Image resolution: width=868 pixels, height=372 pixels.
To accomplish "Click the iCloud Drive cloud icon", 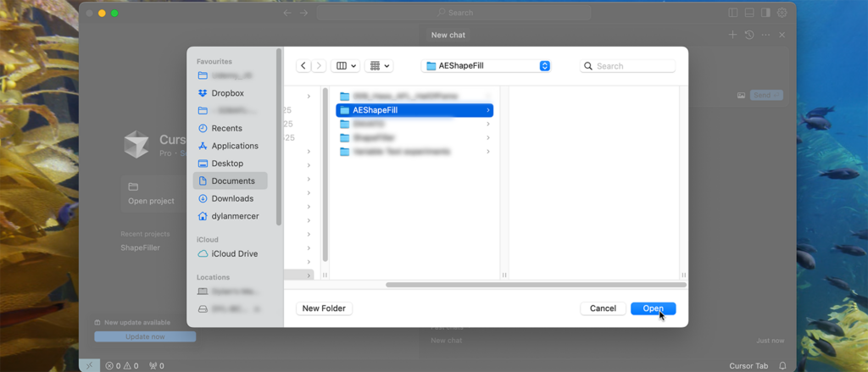I will click(203, 253).
